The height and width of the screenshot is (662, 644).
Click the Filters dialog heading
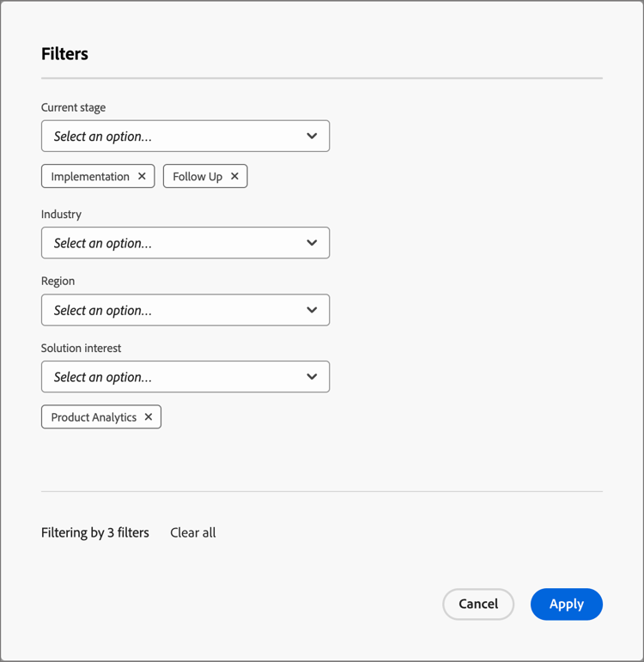point(64,53)
